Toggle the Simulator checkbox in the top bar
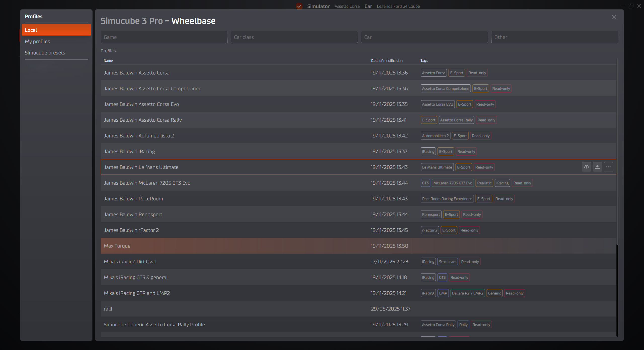 299,6
